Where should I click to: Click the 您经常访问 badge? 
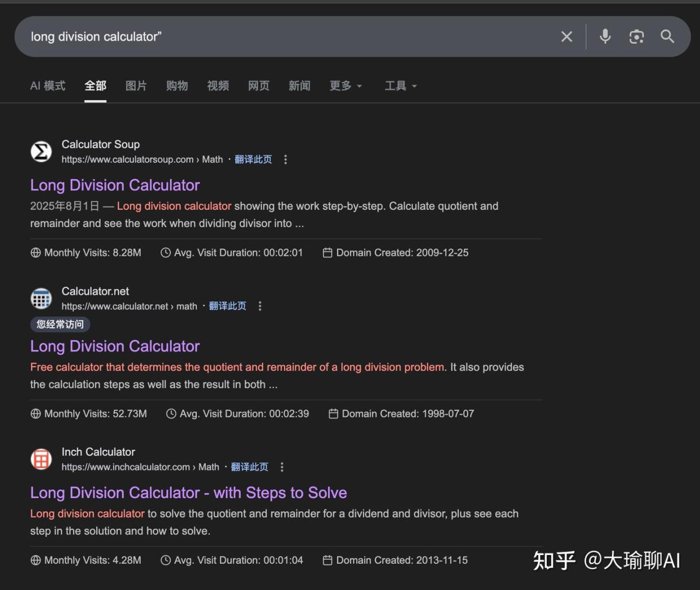[x=60, y=324]
